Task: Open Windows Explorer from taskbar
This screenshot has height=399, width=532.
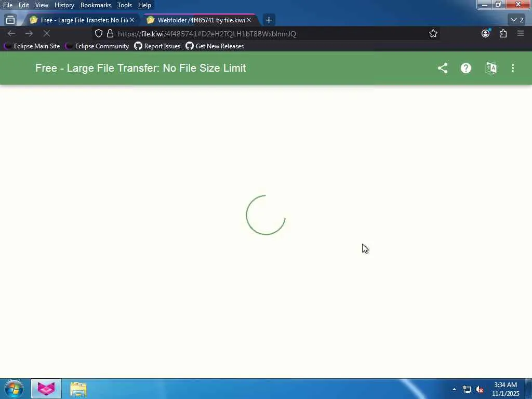Action: (78, 389)
